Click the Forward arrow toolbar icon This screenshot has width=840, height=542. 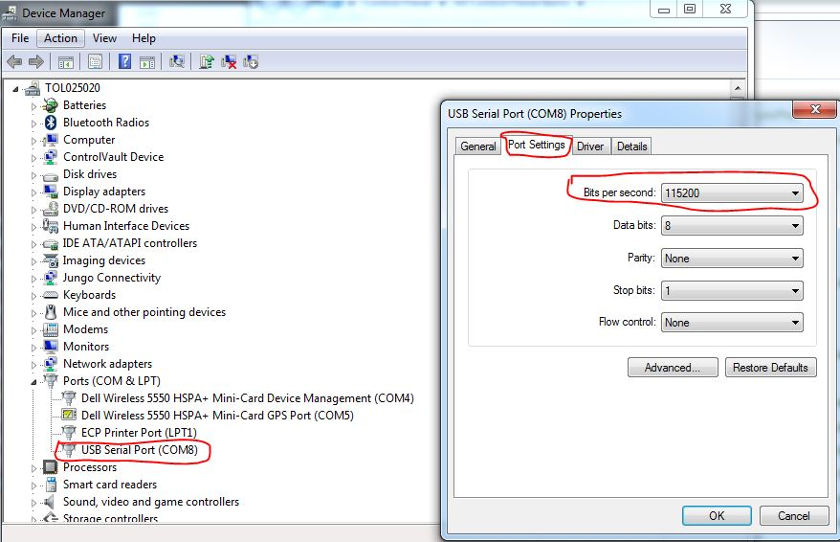tap(36, 62)
